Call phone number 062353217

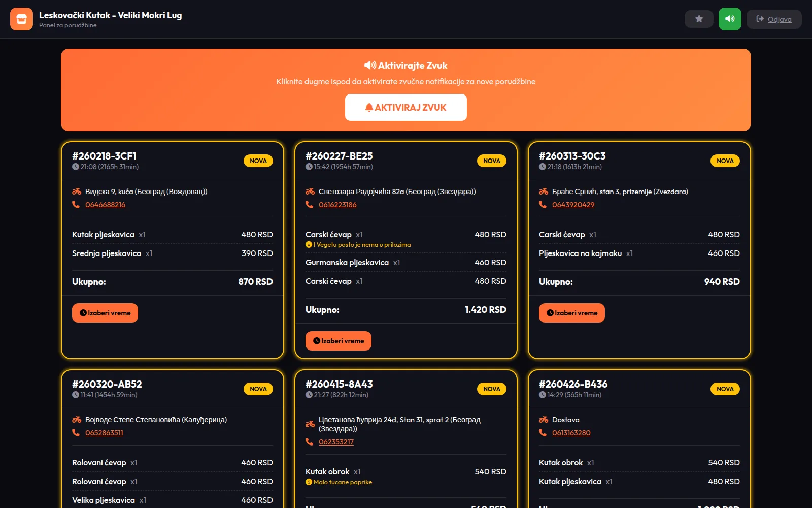tap(336, 442)
